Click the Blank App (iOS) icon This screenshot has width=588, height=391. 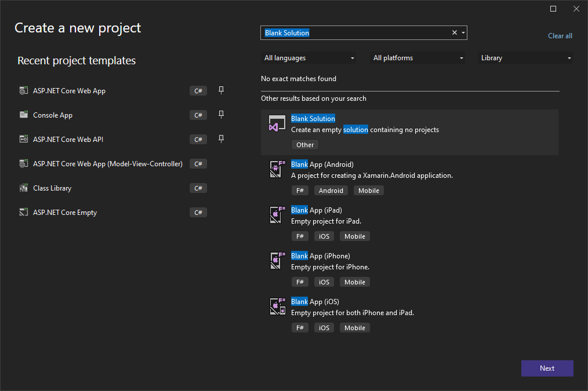click(x=278, y=306)
